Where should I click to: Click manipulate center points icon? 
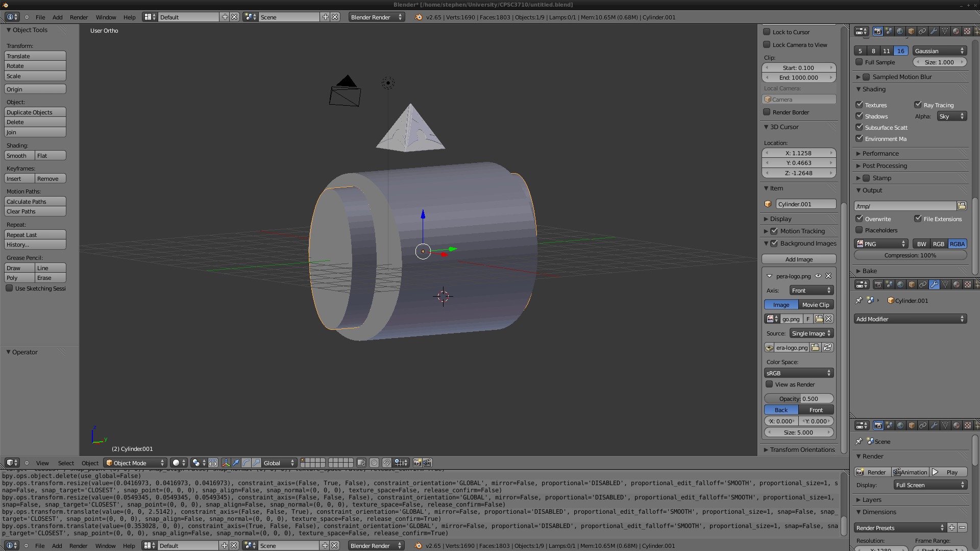(213, 463)
